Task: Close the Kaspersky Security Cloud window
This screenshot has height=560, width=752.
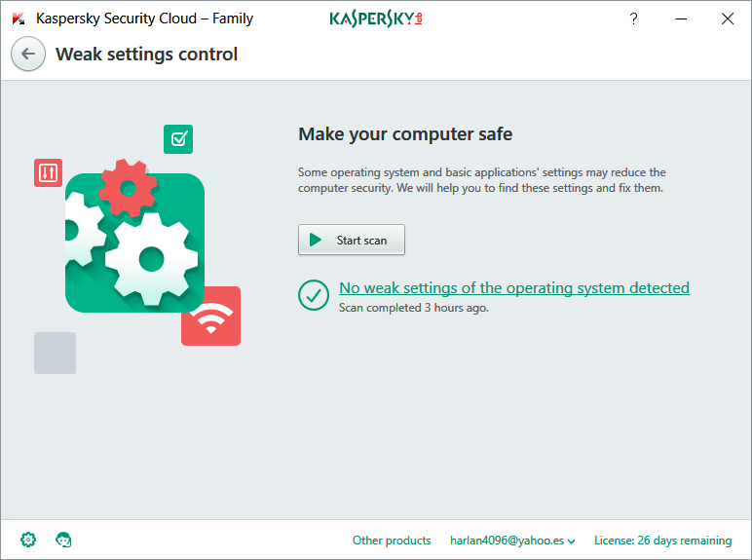Action: point(728,19)
